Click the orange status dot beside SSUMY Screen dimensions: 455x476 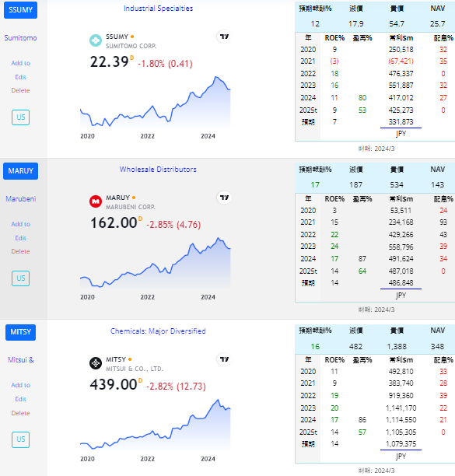[x=132, y=37]
